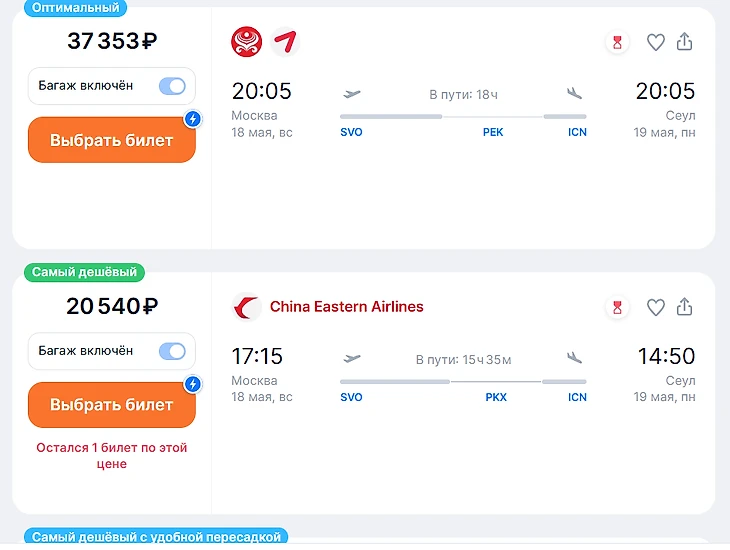Image resolution: width=730 pixels, height=550 pixels.
Task: Add the 37 353₽ ticket to favorites
Action: [656, 42]
